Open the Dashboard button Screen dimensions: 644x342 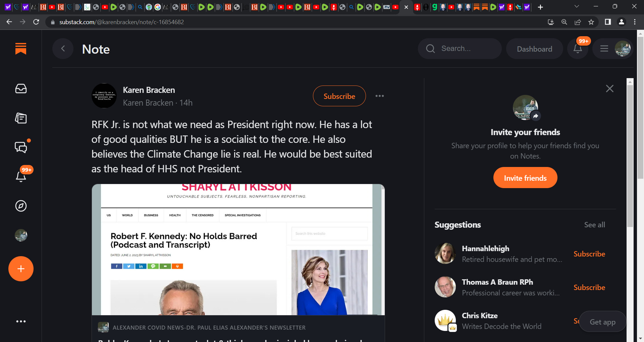534,49
